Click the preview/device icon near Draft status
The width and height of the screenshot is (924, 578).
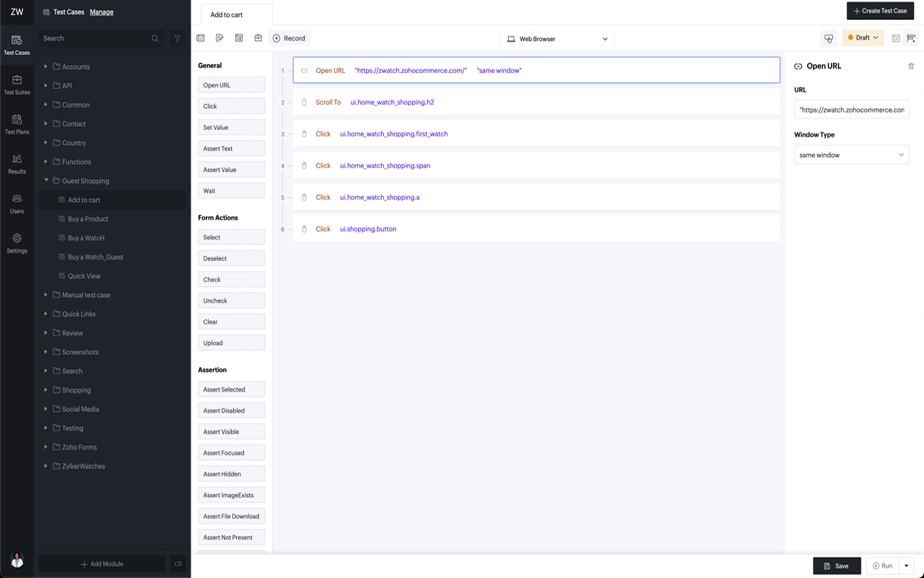[x=828, y=38]
